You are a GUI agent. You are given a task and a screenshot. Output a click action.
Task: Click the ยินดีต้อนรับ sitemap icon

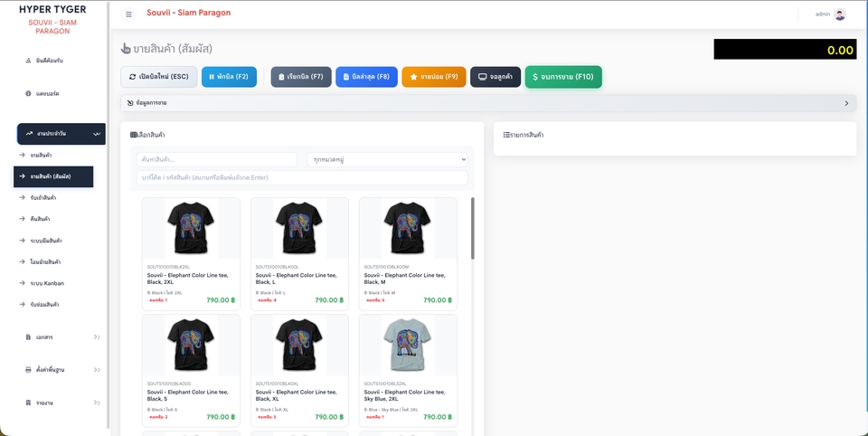[x=28, y=61]
